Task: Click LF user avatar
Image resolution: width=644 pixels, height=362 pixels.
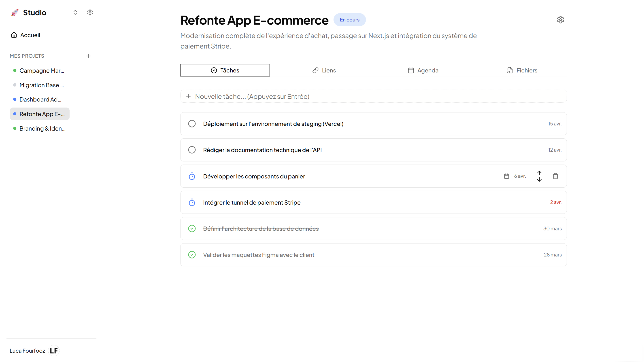Action: [53, 351]
